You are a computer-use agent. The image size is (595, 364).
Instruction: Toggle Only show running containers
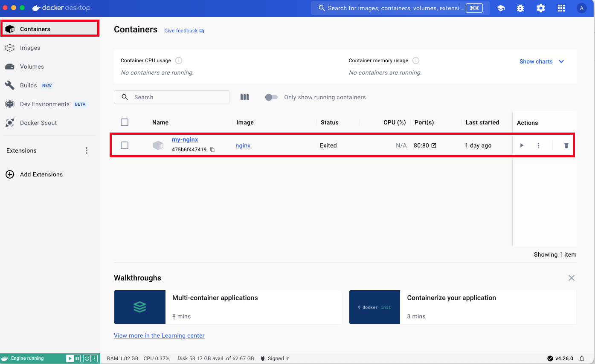[x=271, y=97]
